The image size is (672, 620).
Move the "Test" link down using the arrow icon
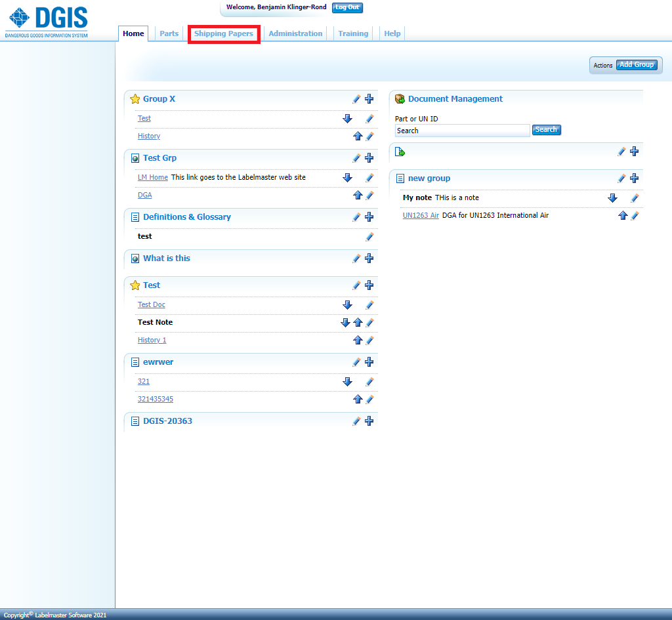[348, 119]
